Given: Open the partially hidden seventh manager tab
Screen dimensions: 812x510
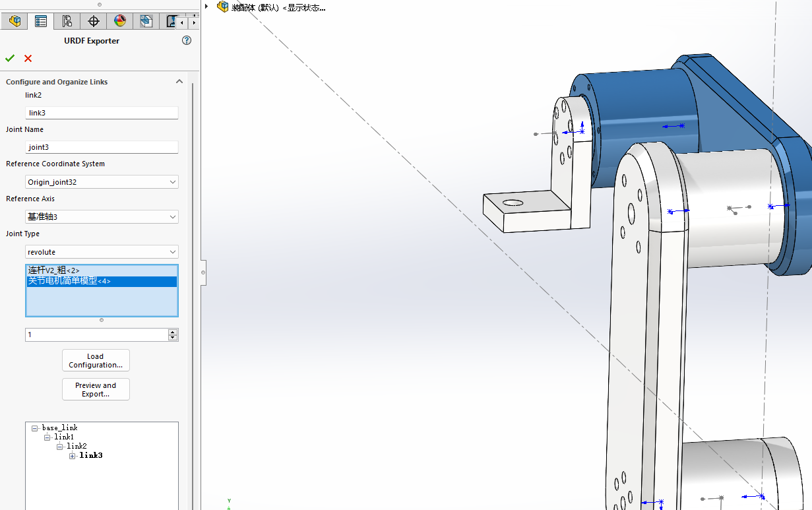Looking at the screenshot, I should pos(169,21).
